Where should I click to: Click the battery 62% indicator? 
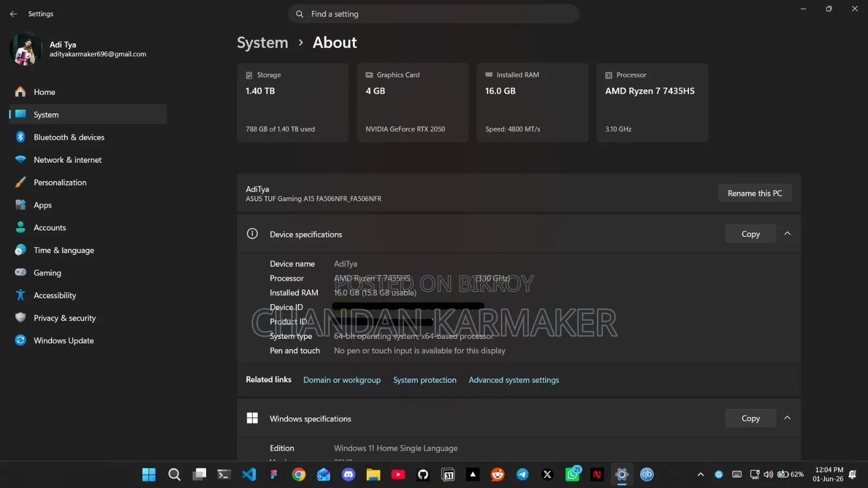click(x=790, y=474)
